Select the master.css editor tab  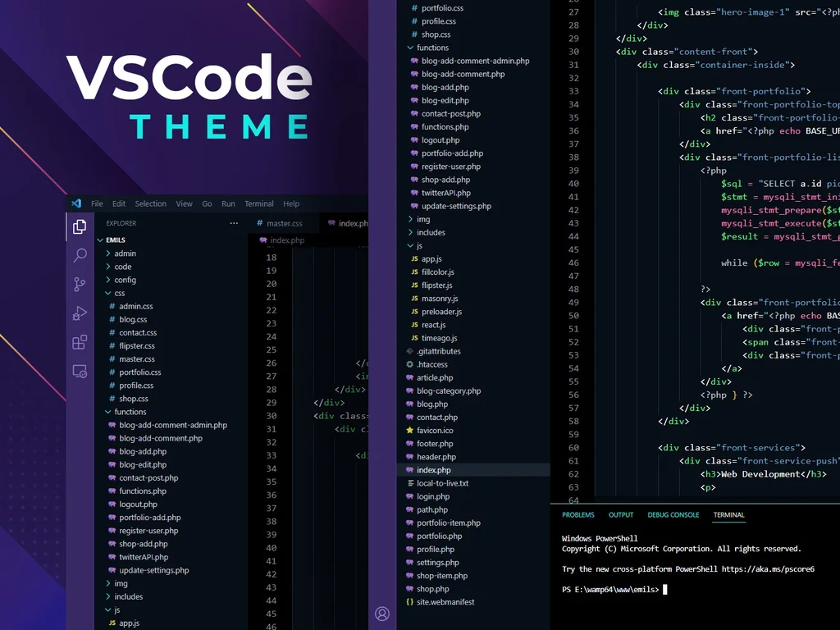280,223
